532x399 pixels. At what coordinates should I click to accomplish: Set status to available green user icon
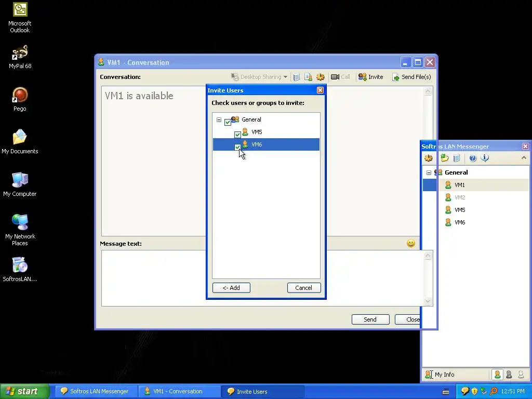point(497,375)
